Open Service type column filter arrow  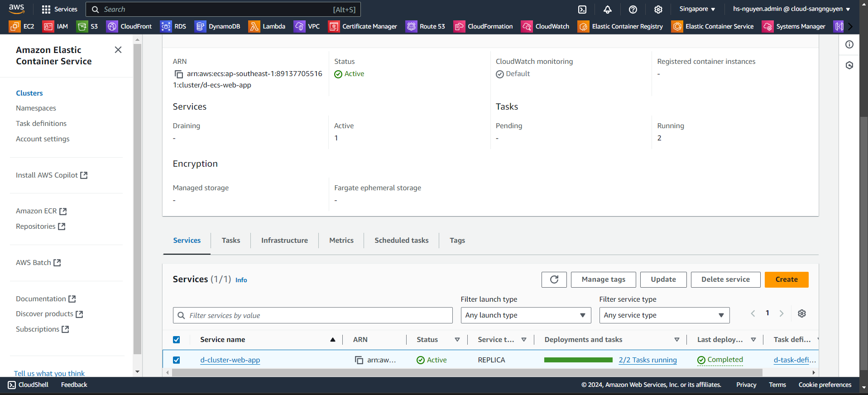coord(524,340)
